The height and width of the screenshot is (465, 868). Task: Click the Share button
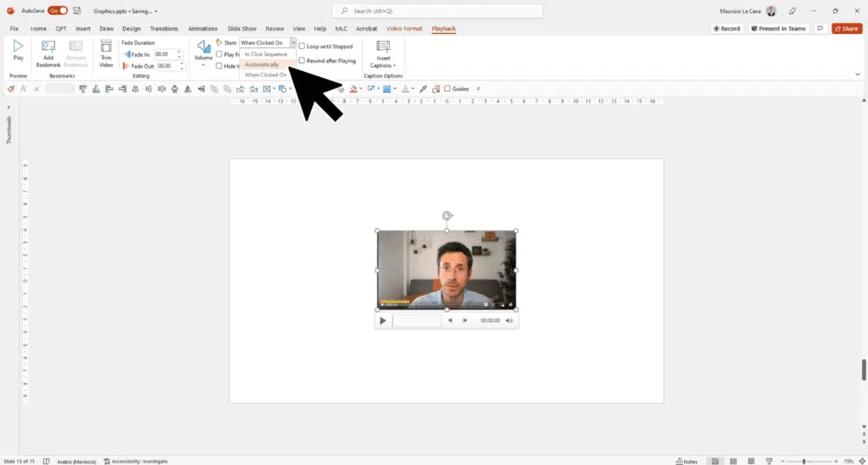click(x=846, y=28)
